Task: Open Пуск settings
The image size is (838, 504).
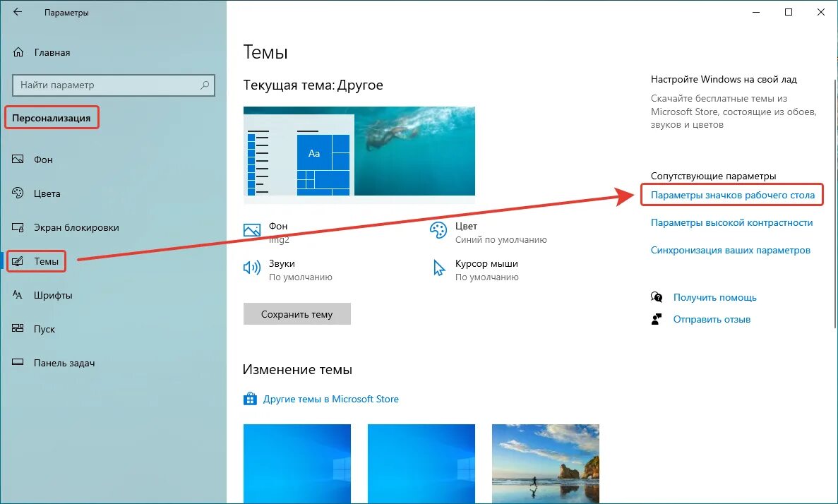Action: coord(44,329)
